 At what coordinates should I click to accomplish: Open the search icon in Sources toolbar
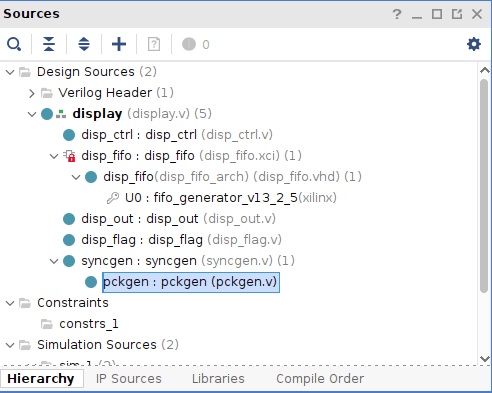tap(14, 44)
